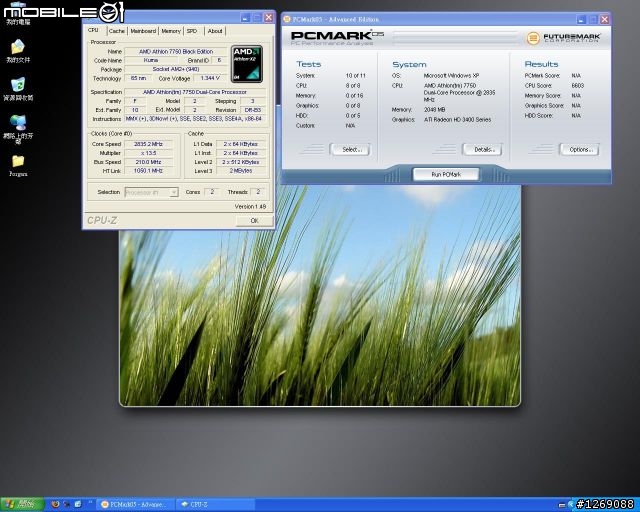This screenshot has width=640, height=512.
Task: Switch to PCMark05 taskbar button
Action: 136,505
